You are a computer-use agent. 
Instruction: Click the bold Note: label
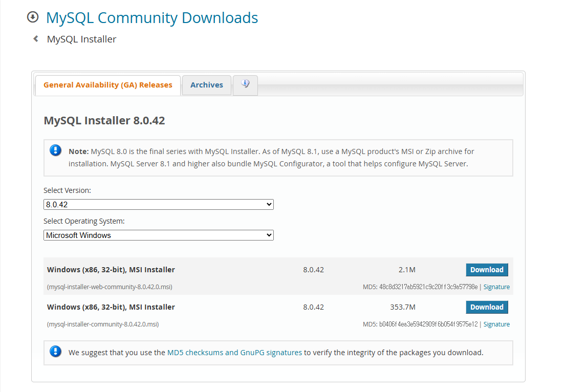click(x=79, y=151)
